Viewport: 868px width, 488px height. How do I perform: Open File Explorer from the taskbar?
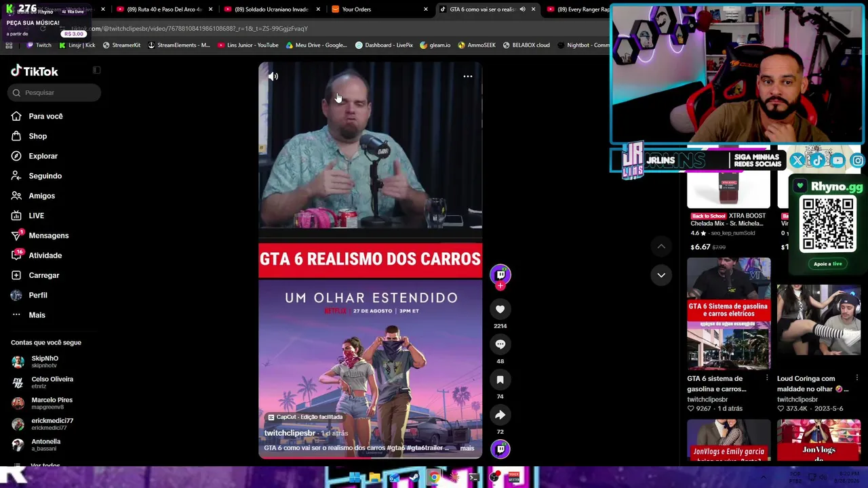pyautogui.click(x=374, y=479)
